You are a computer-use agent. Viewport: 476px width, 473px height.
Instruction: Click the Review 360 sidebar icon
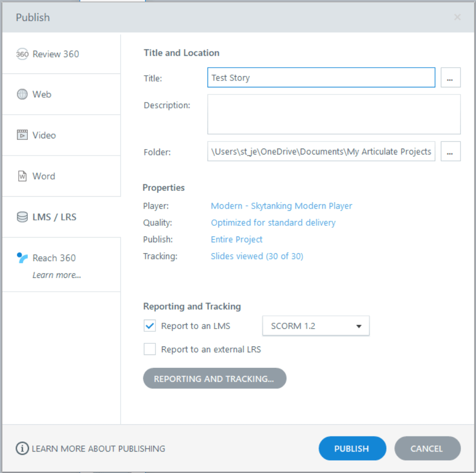23,54
